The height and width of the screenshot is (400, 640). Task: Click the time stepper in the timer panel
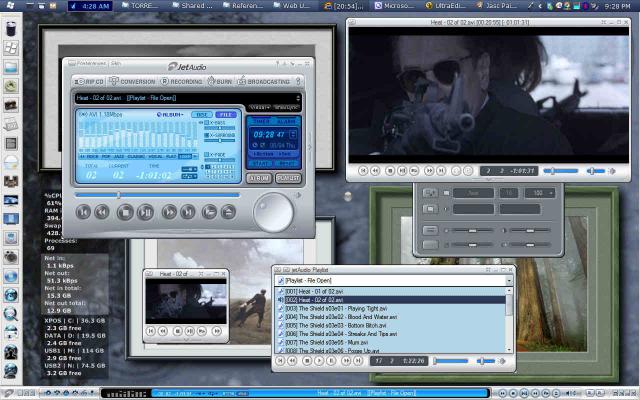point(293,134)
